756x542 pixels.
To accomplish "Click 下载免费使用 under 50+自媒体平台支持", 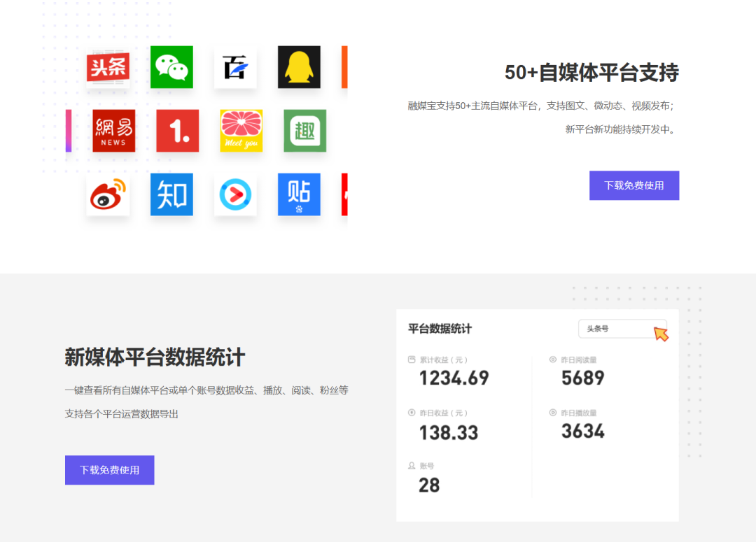I will [x=634, y=185].
